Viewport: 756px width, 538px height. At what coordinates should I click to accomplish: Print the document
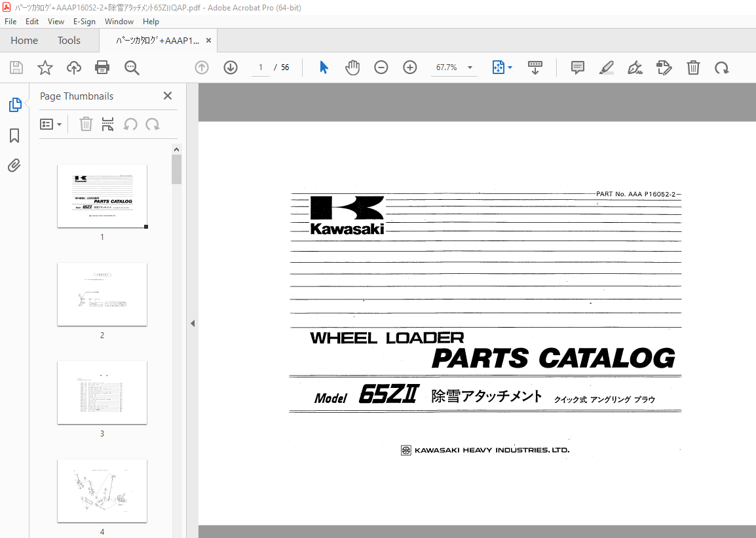(x=102, y=67)
